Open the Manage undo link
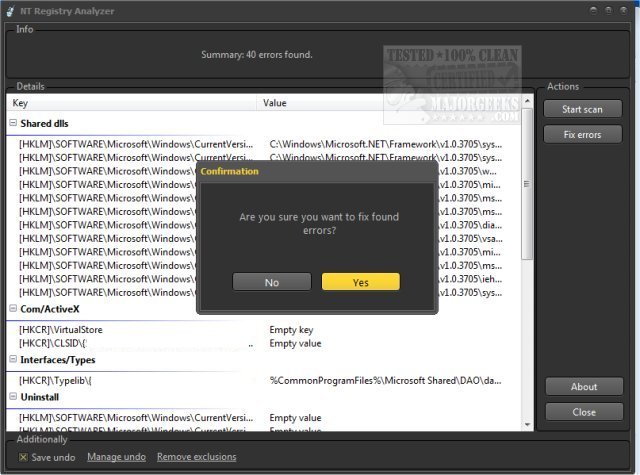This screenshot has height=475, width=640. coord(116,457)
